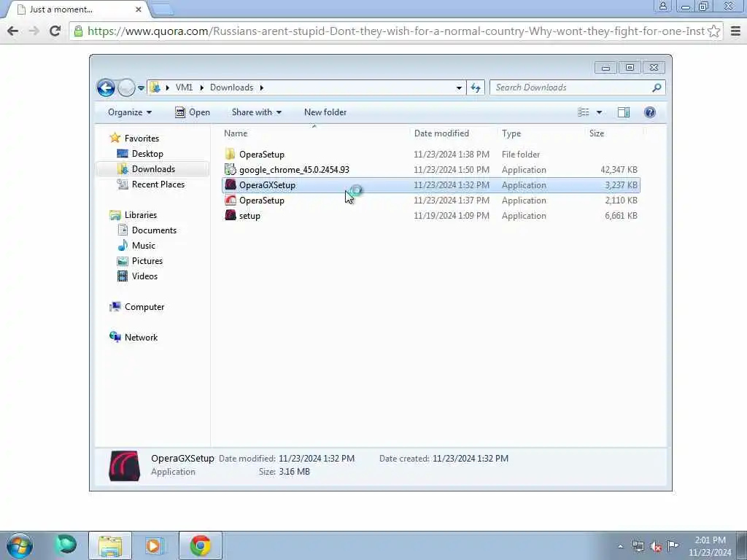The width and height of the screenshot is (747, 560).
Task: Bookmark this page with the star icon
Action: coord(713,31)
